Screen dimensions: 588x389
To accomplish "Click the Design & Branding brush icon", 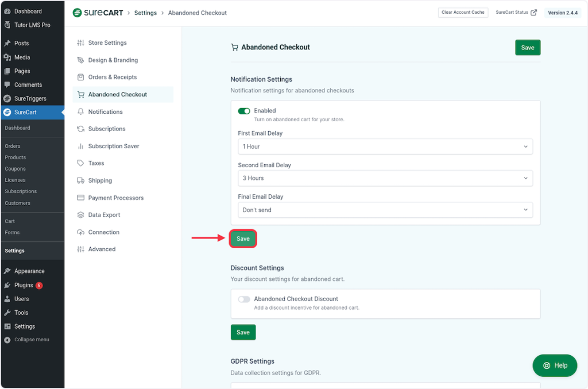I will pos(81,60).
